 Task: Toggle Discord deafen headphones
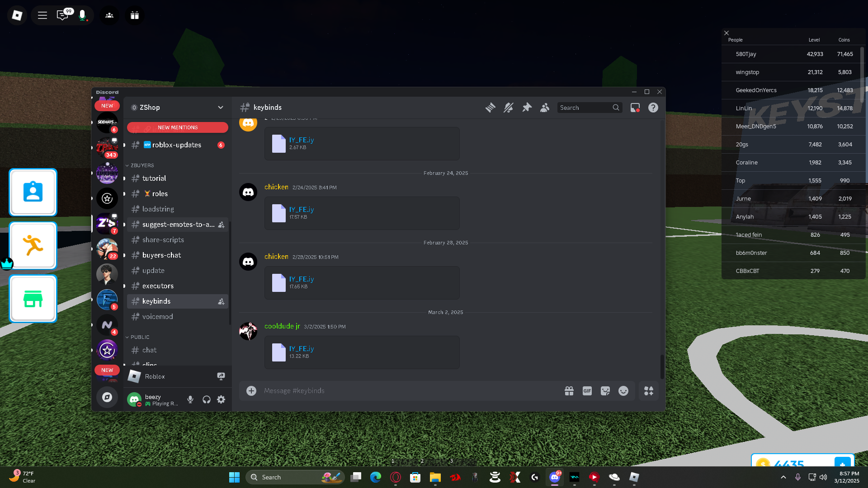(207, 399)
